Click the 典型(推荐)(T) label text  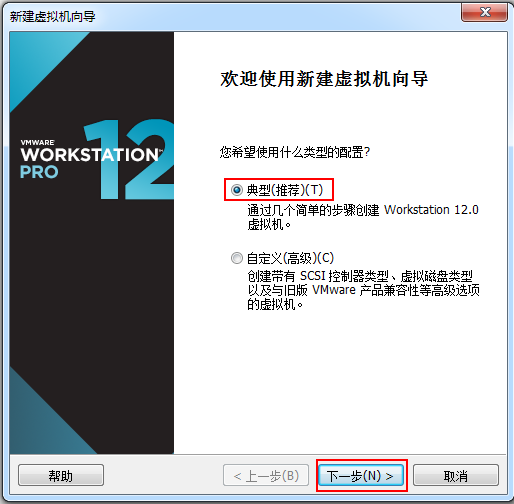(x=285, y=190)
